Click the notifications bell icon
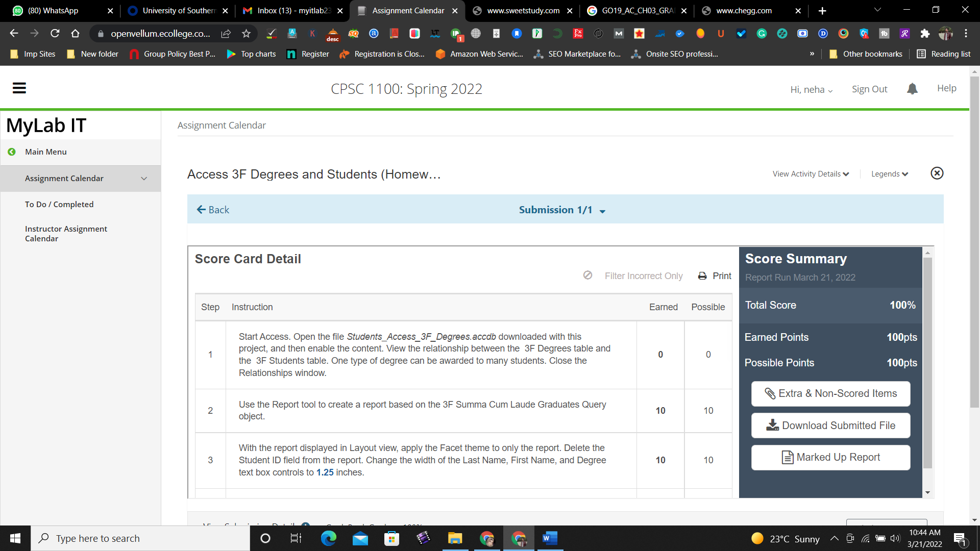The width and height of the screenshot is (980, 551). [912, 89]
